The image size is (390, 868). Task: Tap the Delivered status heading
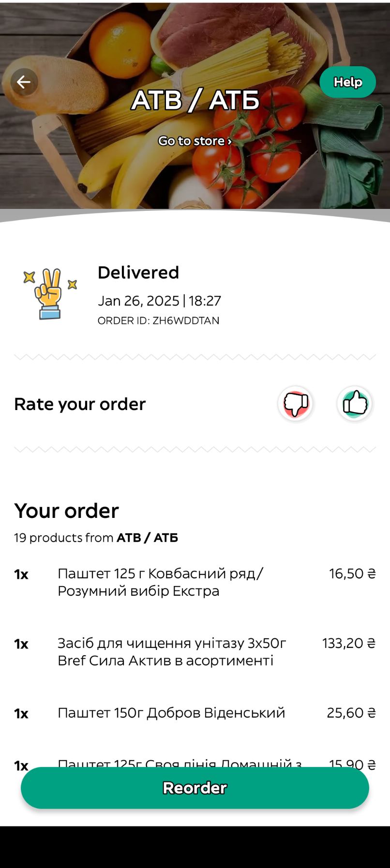pos(138,273)
